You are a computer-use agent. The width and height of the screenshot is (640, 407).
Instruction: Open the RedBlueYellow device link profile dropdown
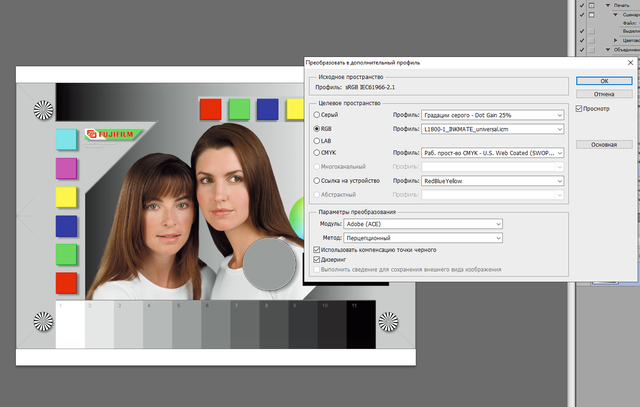point(493,181)
